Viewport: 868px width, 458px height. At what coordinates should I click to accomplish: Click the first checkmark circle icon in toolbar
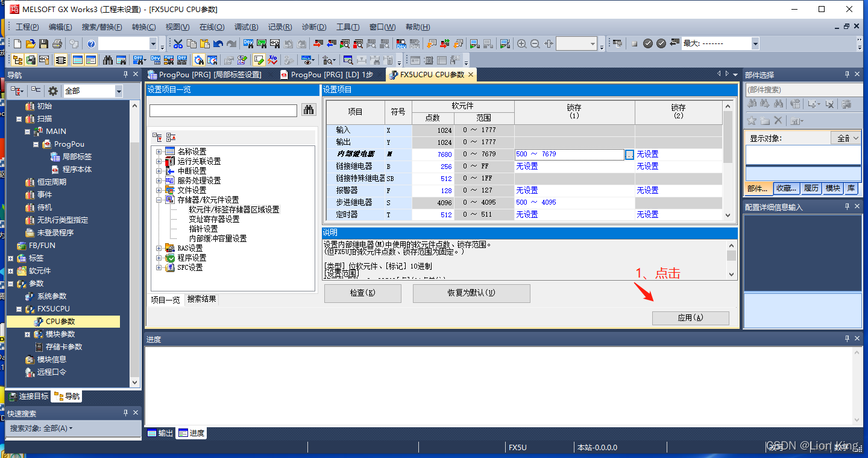(648, 43)
